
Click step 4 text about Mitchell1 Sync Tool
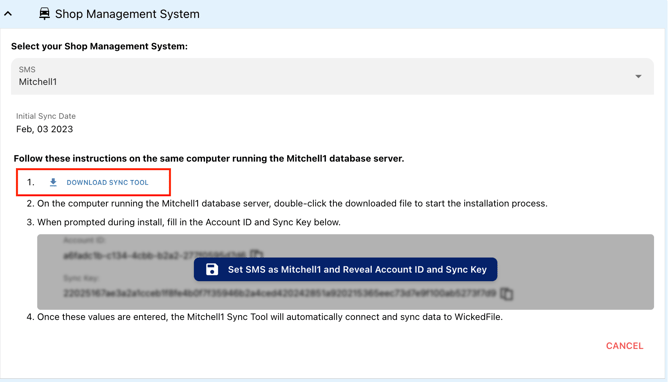click(270, 317)
